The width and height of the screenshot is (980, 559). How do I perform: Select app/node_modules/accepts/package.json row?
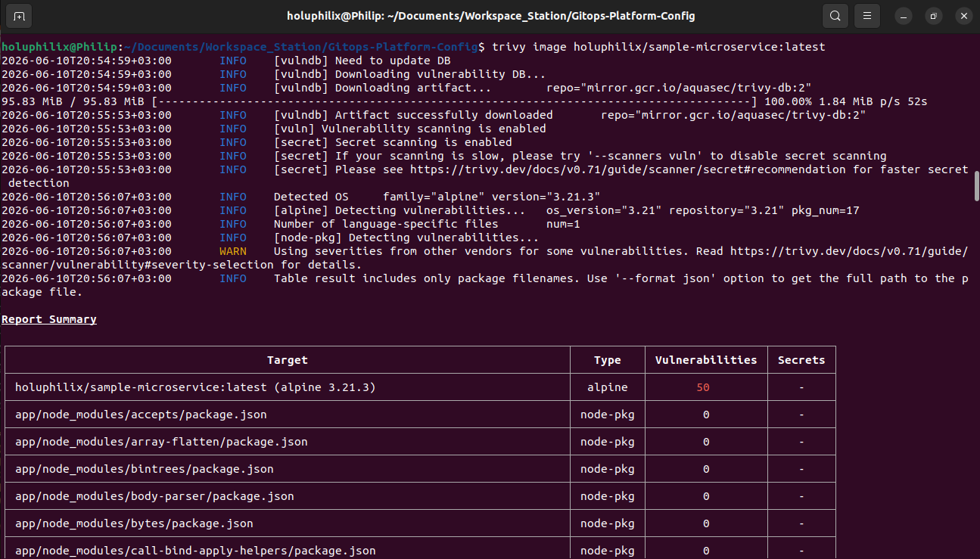pyautogui.click(x=420, y=415)
